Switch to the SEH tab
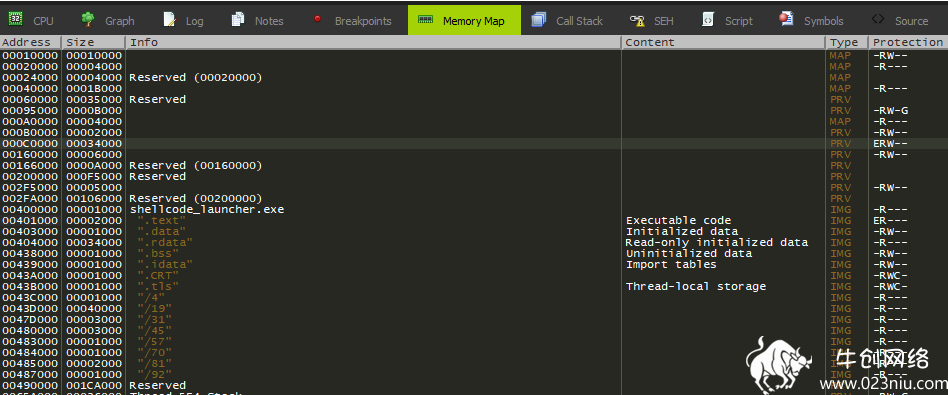The height and width of the screenshot is (395, 948). (651, 21)
